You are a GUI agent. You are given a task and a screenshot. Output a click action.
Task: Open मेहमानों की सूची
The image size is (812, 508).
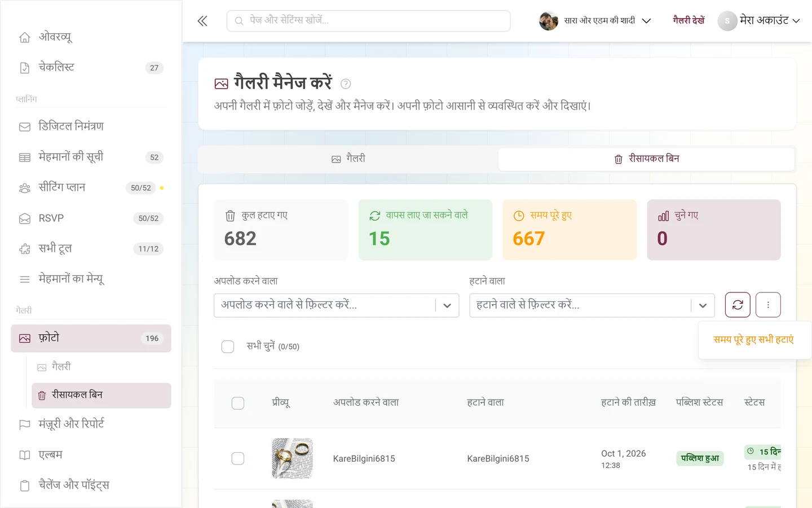point(91,157)
